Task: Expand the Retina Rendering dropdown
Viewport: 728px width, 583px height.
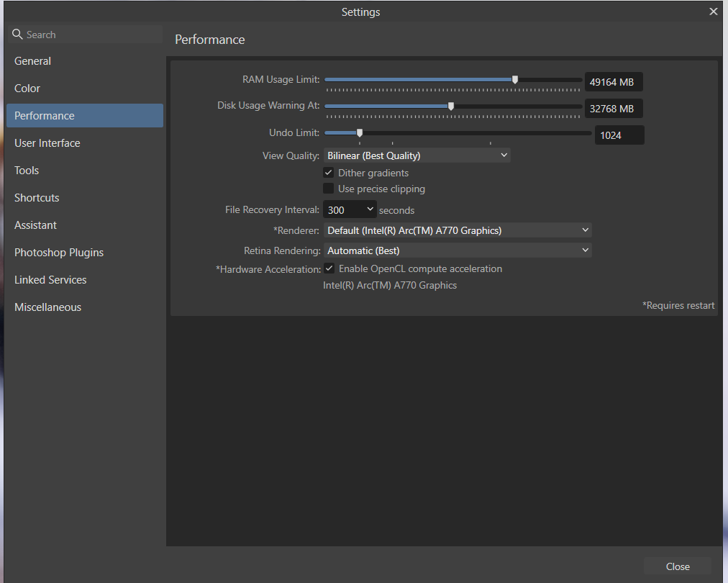Action: point(458,250)
